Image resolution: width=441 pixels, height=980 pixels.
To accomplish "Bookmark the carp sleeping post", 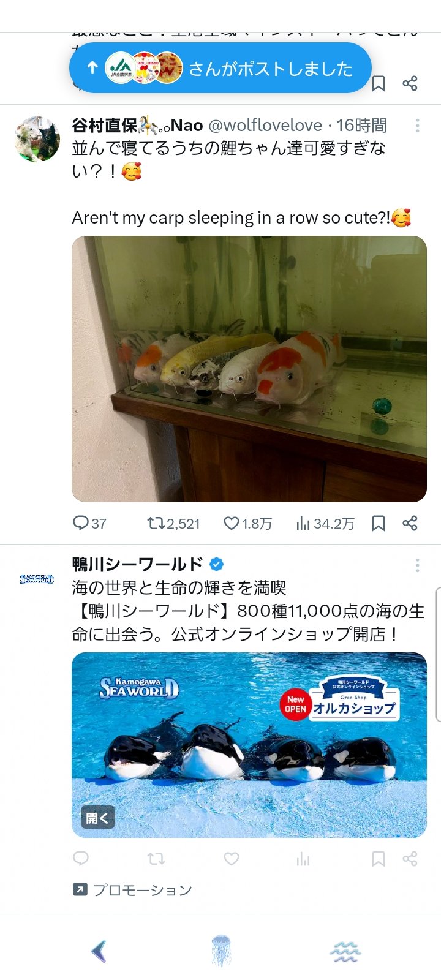I will point(379,523).
